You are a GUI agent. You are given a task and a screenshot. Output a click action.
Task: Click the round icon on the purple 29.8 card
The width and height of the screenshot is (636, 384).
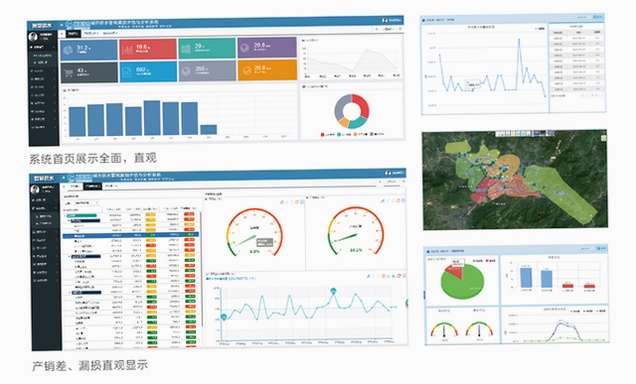click(x=245, y=48)
